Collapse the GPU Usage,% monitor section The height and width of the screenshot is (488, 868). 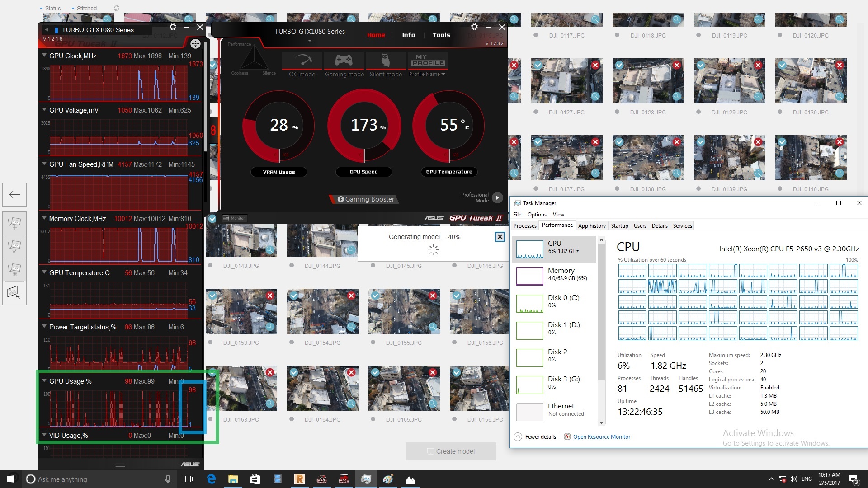[44, 381]
